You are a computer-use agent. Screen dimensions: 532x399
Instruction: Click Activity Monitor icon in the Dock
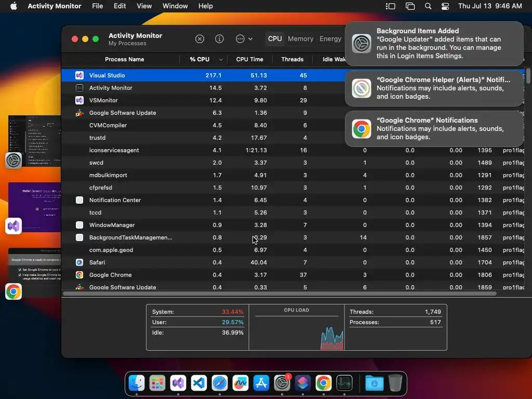[344, 383]
